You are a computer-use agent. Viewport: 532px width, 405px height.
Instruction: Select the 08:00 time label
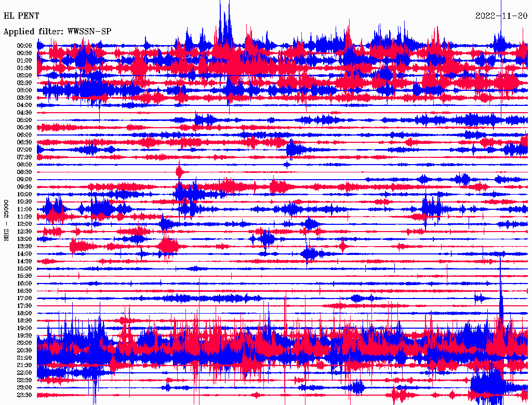click(24, 165)
